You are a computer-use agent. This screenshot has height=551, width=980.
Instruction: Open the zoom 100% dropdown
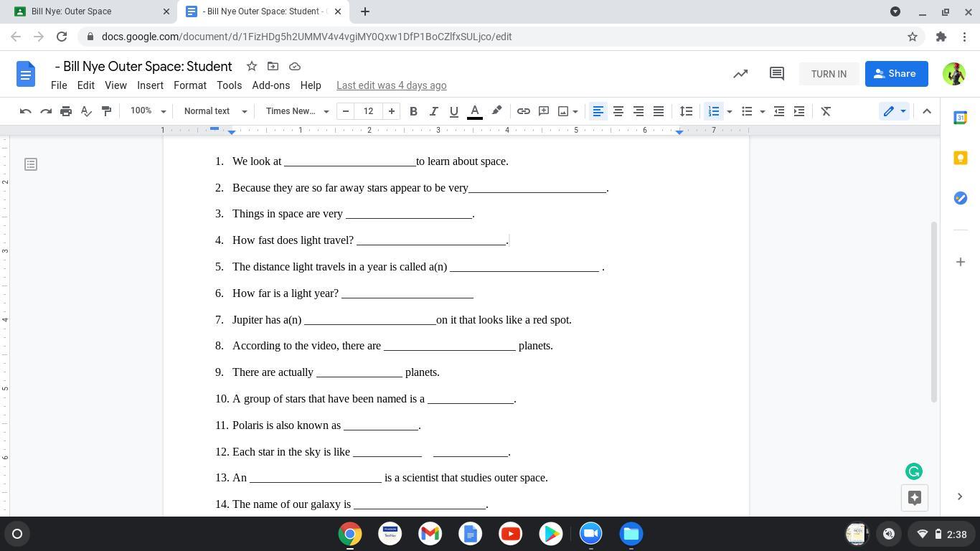pyautogui.click(x=148, y=111)
